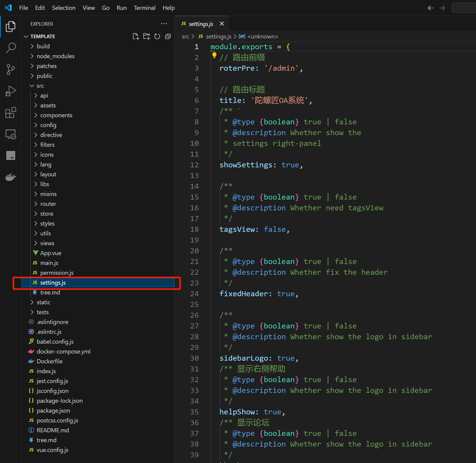This screenshot has height=463, width=476.
Task: Open the Selection menu
Action: [64, 8]
